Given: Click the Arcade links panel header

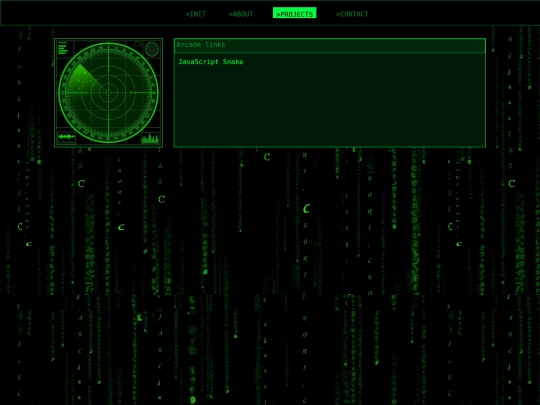Looking at the screenshot, I should point(330,45).
